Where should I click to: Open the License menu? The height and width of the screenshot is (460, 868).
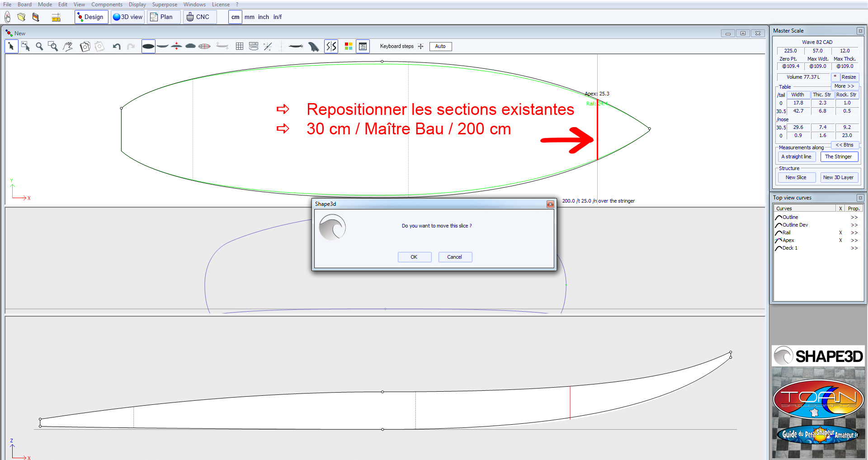pyautogui.click(x=221, y=5)
